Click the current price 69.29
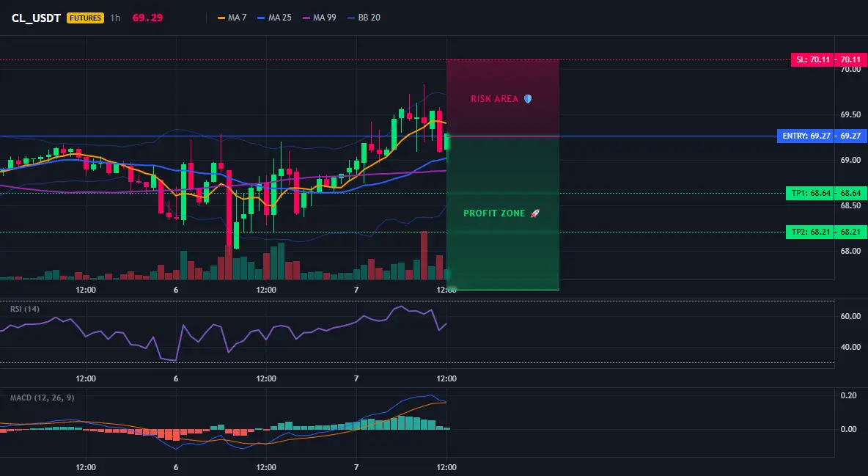 click(147, 18)
